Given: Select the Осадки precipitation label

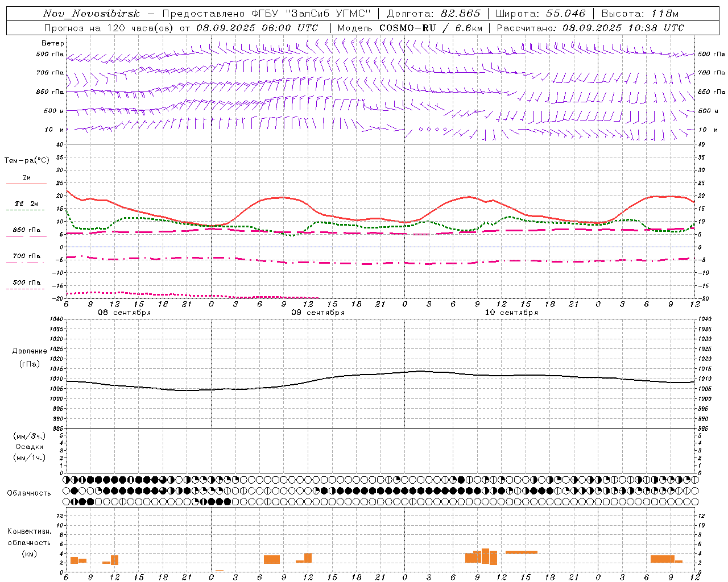Looking at the screenshot, I should click(x=30, y=447).
